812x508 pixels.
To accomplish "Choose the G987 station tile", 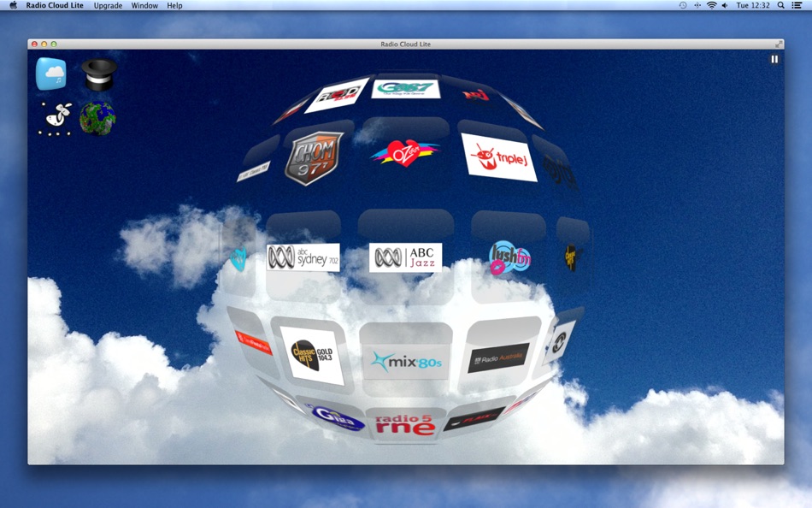I will tap(405, 89).
